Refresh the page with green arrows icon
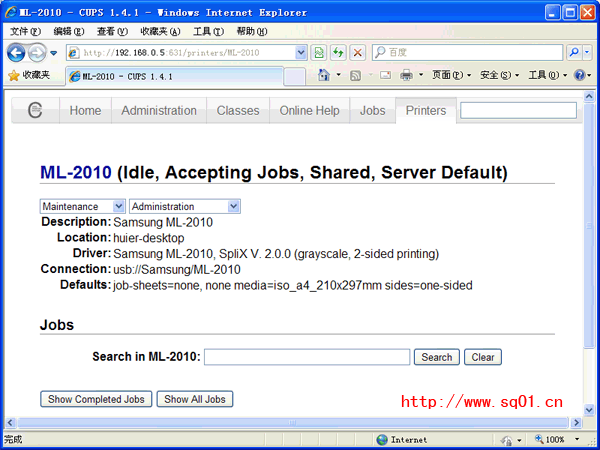This screenshot has width=600, height=450. tap(338, 53)
